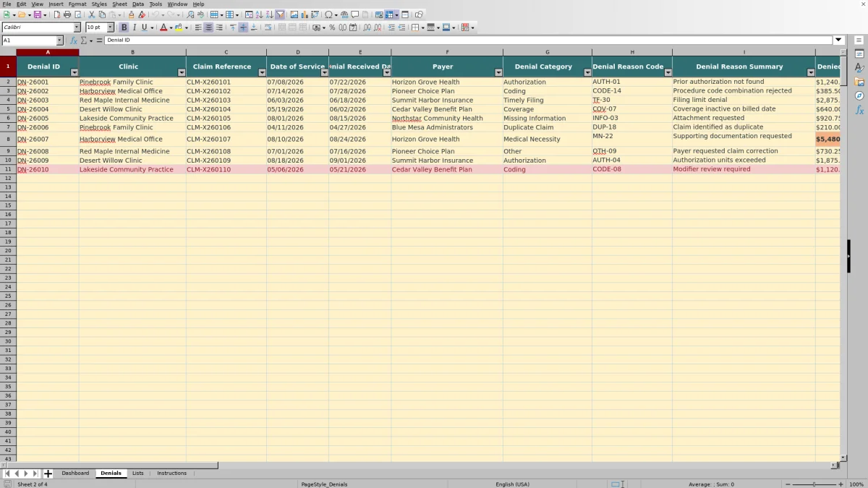
Task: Click the formula input line
Action: point(469,40)
